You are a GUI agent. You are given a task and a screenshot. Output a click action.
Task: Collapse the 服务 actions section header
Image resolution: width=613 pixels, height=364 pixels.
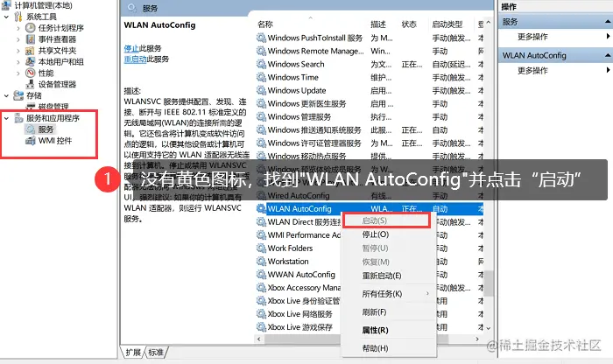click(608, 22)
